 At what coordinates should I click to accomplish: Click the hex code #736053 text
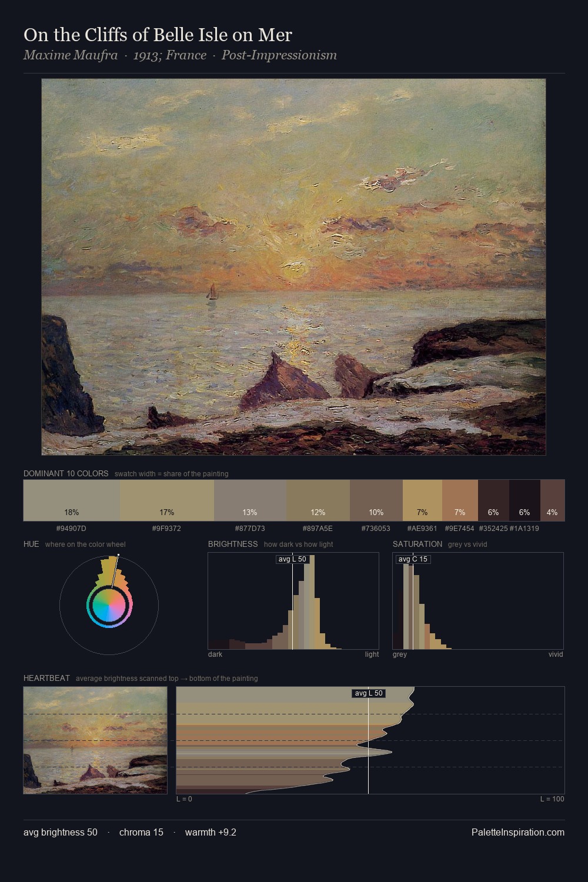tap(376, 529)
